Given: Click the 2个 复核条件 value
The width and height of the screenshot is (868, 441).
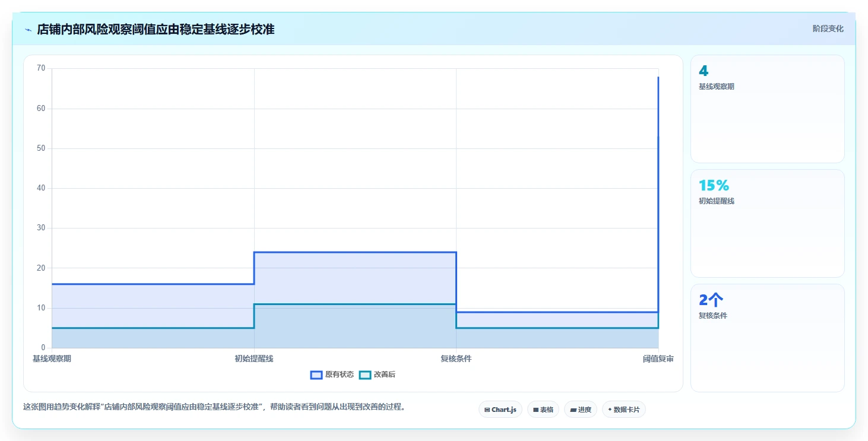Looking at the screenshot, I should click(711, 300).
